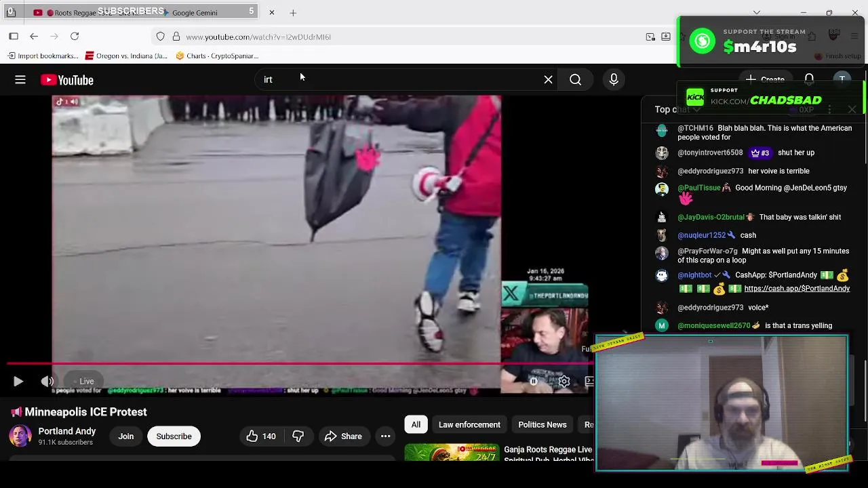Open more actions three-dot menu
This screenshot has height=488, width=868.
[x=385, y=436]
